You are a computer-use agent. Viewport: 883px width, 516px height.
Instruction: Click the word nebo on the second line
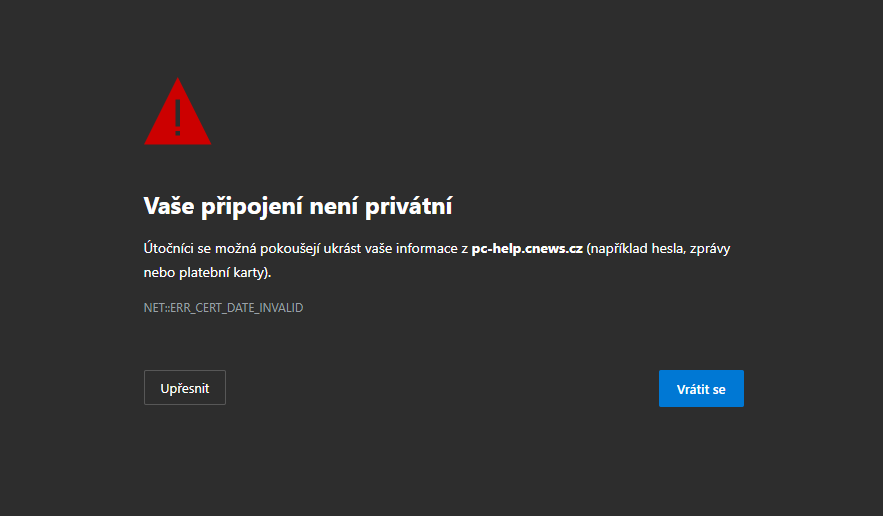click(x=159, y=272)
